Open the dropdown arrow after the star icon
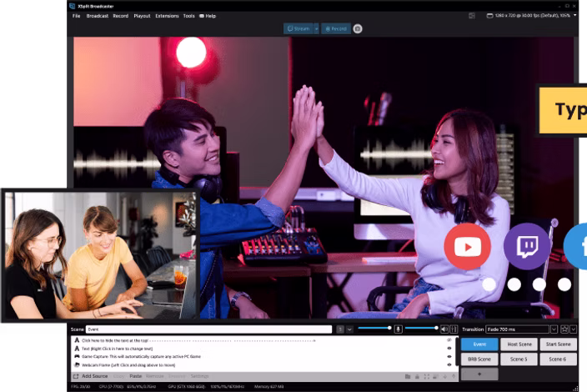 click(x=573, y=329)
